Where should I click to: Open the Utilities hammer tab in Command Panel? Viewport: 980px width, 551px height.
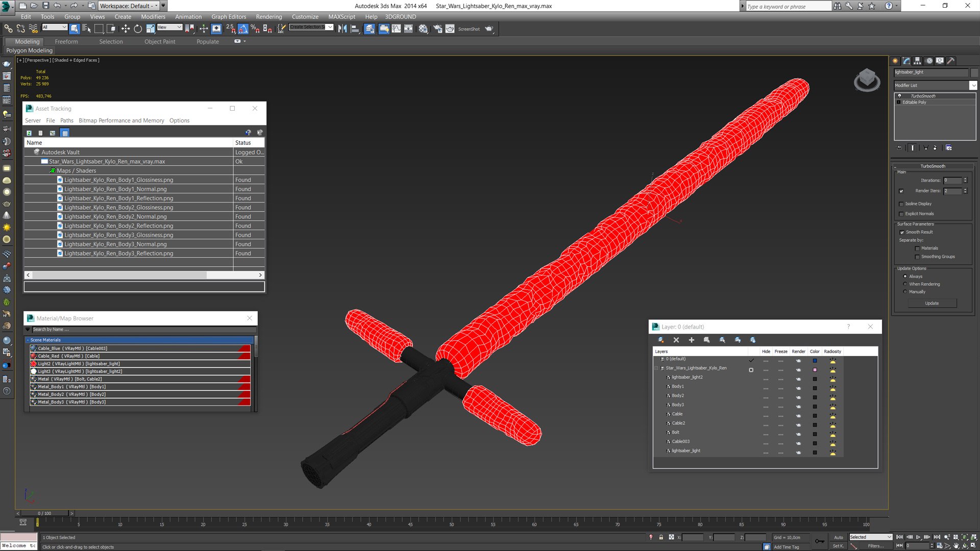[x=950, y=61]
